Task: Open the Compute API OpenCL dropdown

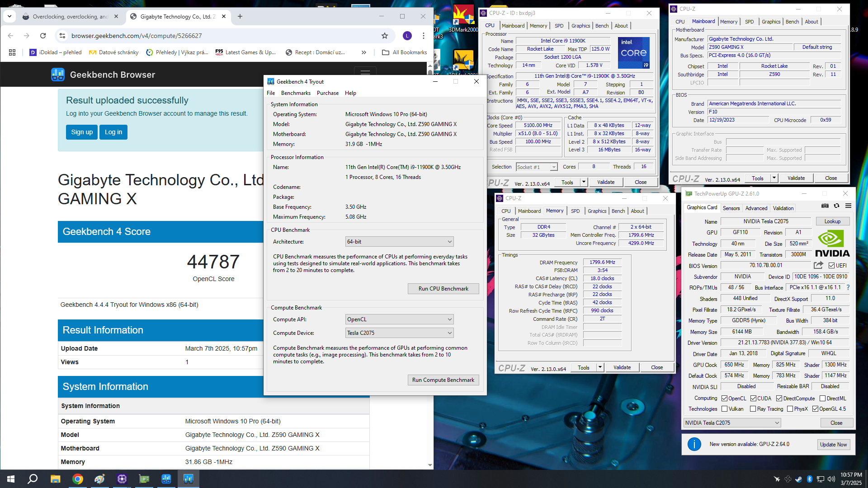Action: click(399, 319)
